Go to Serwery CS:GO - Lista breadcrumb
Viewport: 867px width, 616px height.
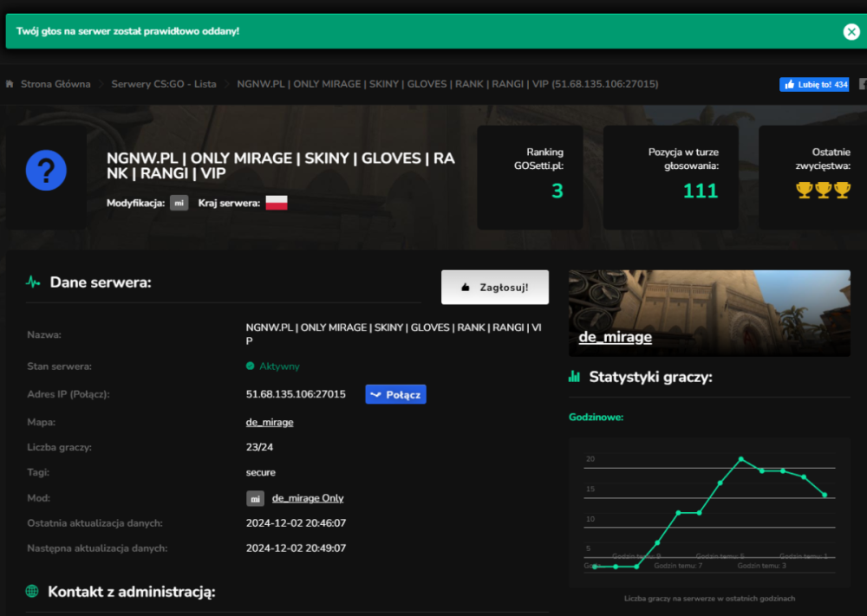[164, 84]
